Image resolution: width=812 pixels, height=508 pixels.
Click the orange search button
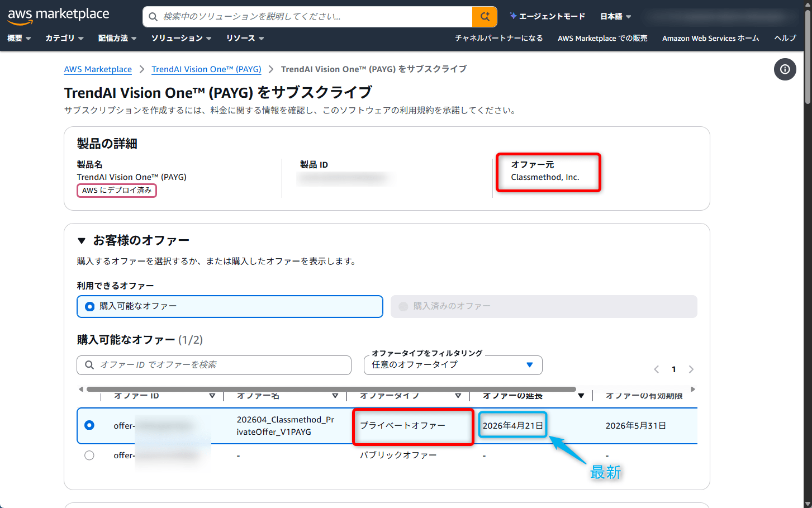point(485,17)
